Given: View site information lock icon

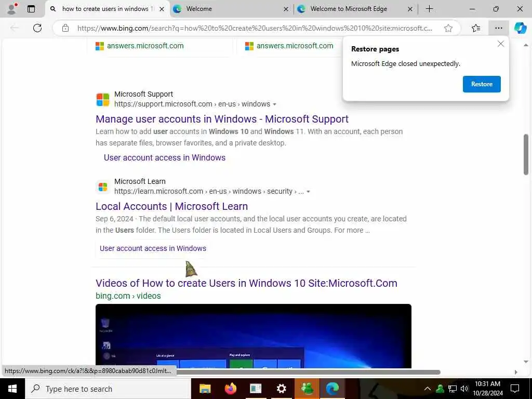Looking at the screenshot, I should (x=65, y=28).
